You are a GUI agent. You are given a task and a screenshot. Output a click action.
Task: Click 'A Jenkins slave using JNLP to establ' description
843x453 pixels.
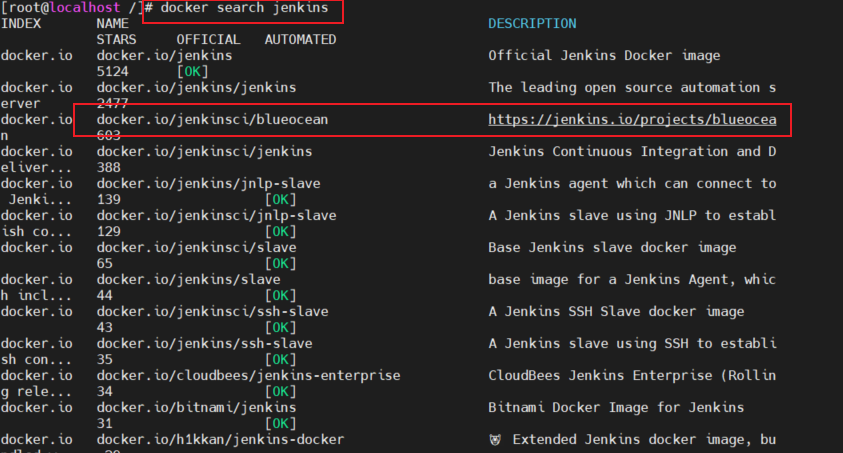pos(632,216)
